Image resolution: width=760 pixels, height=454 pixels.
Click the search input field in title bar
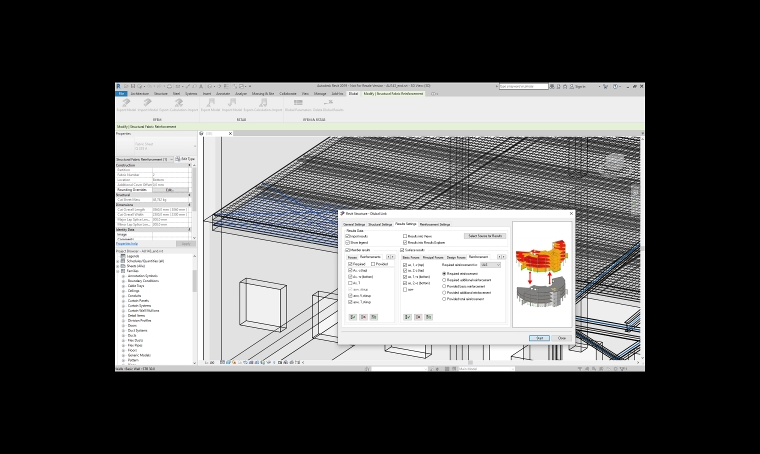pos(523,86)
